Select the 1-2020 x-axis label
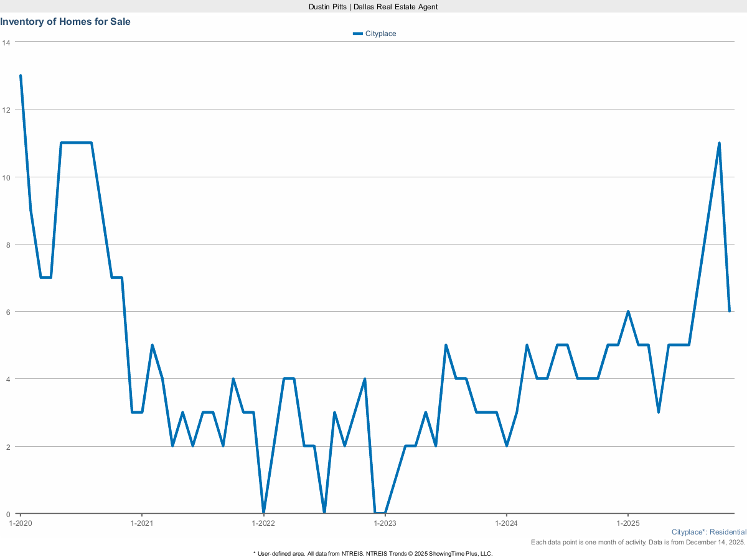 coord(21,523)
